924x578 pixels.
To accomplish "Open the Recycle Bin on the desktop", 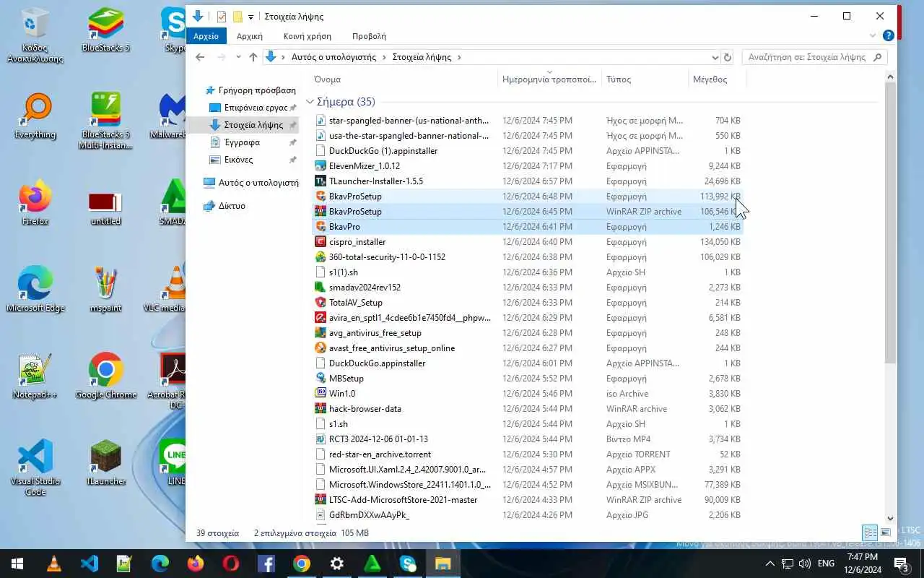I will [35, 35].
